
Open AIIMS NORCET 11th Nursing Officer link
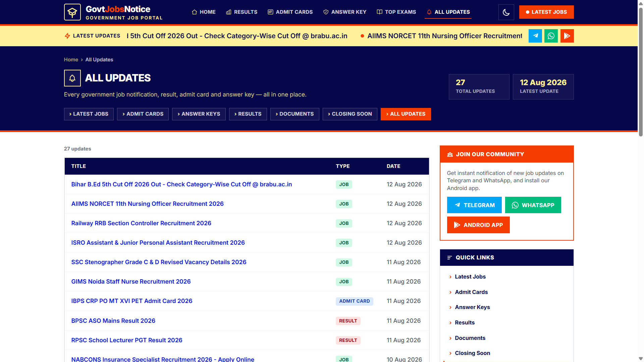point(147,204)
